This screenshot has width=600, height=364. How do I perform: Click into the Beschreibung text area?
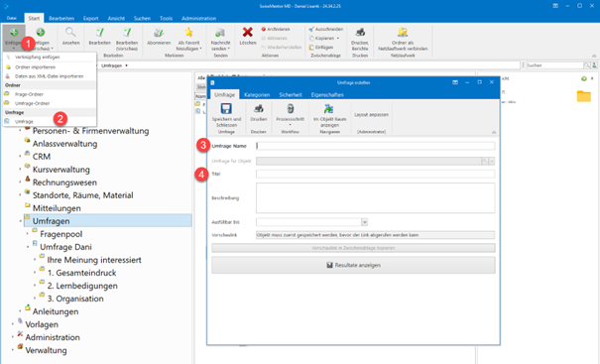click(x=376, y=198)
